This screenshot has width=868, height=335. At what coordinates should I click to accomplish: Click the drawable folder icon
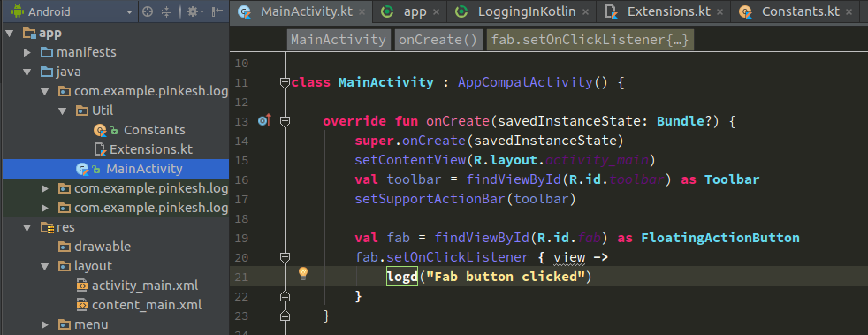[x=65, y=247]
